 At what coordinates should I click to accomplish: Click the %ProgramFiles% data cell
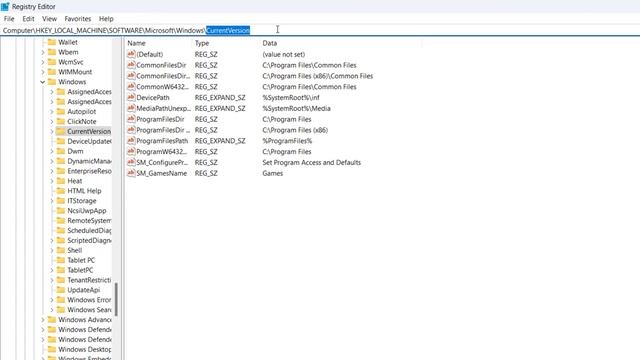click(x=287, y=140)
